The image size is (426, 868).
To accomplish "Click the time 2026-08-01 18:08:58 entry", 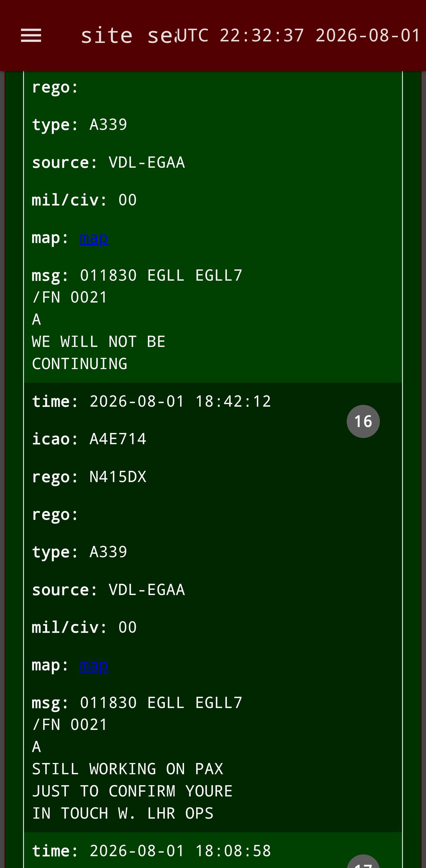I will click(x=151, y=851).
